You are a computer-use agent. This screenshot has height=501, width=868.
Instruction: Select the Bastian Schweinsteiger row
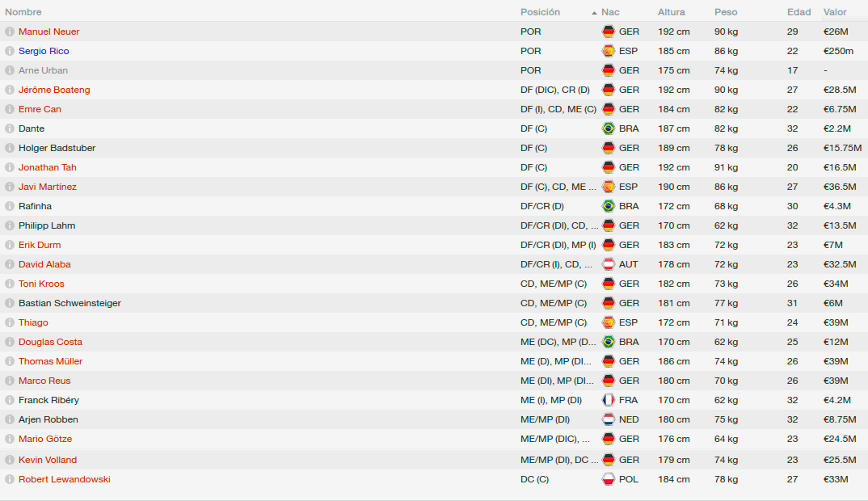[434, 303]
